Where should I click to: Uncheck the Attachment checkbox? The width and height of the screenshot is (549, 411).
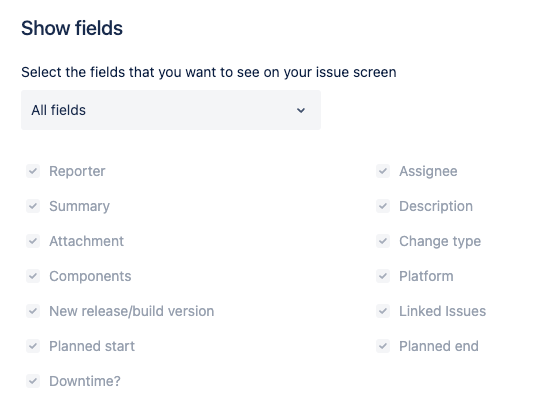[x=33, y=241]
